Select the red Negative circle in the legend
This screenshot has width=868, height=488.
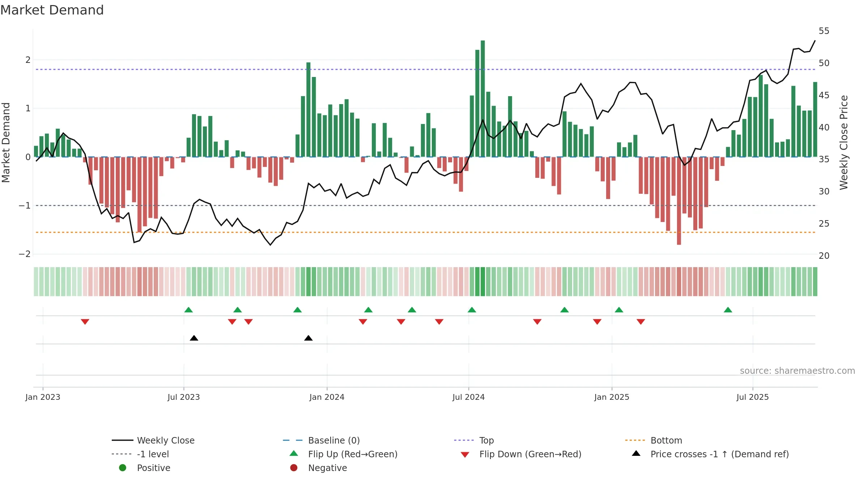(x=294, y=468)
